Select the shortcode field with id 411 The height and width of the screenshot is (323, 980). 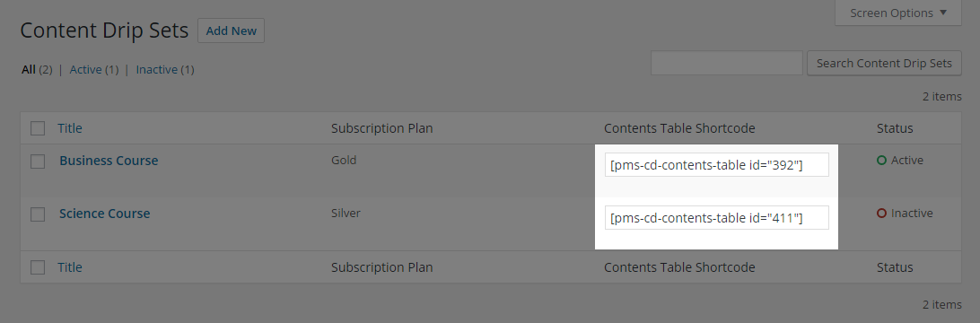coord(717,217)
